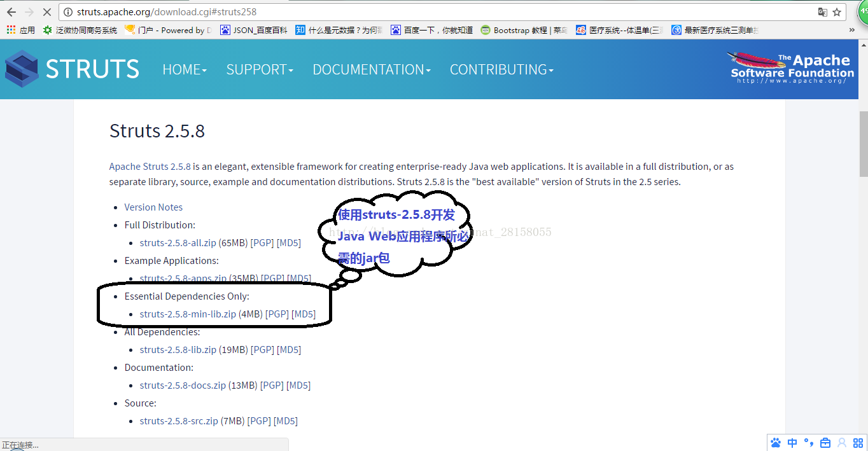The height and width of the screenshot is (451, 868).
Task: Open PGP signature for struts-2.5.8-lib.zip
Action: pyautogui.click(x=262, y=350)
